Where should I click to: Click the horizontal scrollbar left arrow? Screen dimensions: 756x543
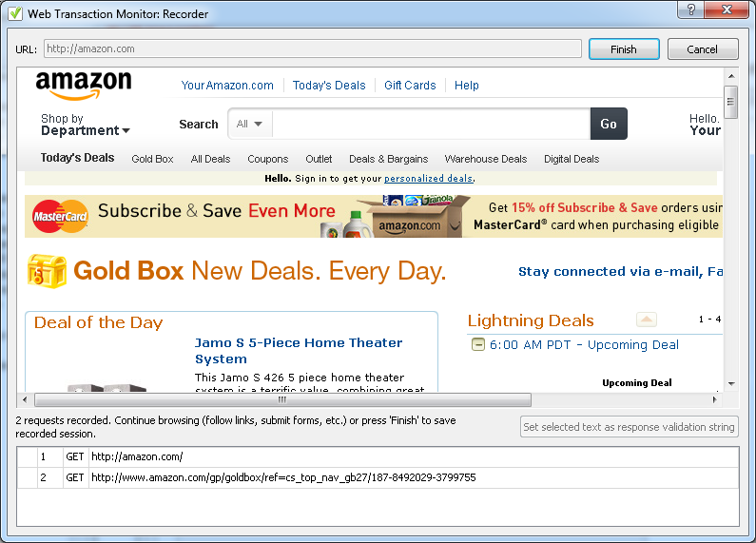(25, 399)
